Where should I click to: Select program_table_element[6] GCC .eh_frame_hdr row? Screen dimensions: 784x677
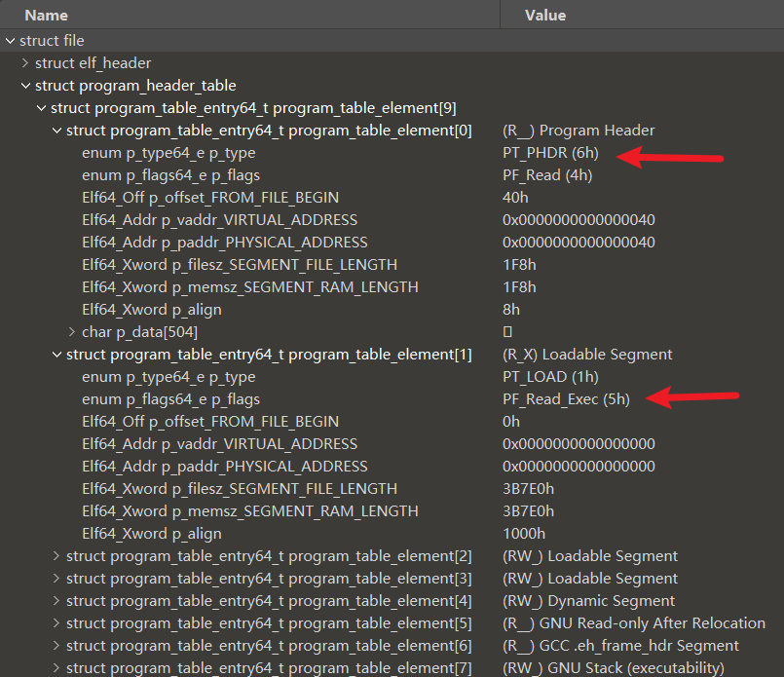(269, 646)
